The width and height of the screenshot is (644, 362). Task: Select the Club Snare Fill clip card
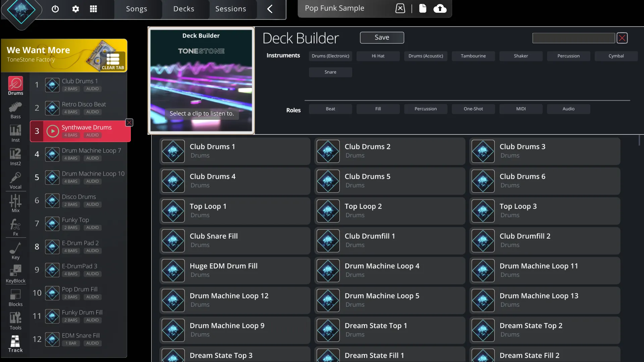pyautogui.click(x=235, y=241)
